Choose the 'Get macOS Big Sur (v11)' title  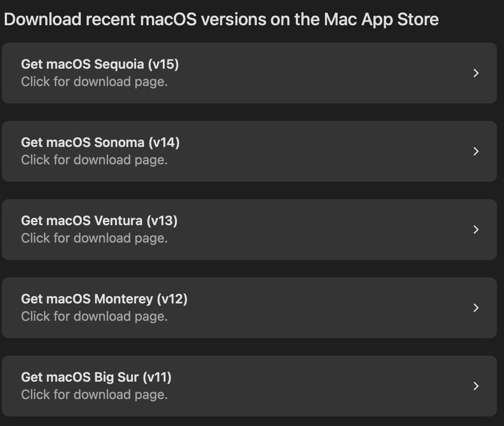point(96,377)
